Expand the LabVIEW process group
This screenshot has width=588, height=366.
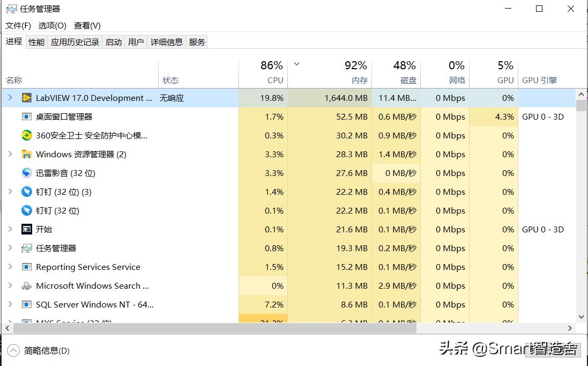(x=9, y=98)
